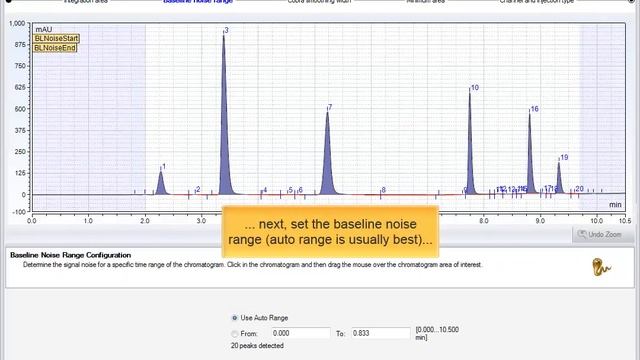
Task: Click peak label 20 near the baseline
Action: click(x=579, y=189)
